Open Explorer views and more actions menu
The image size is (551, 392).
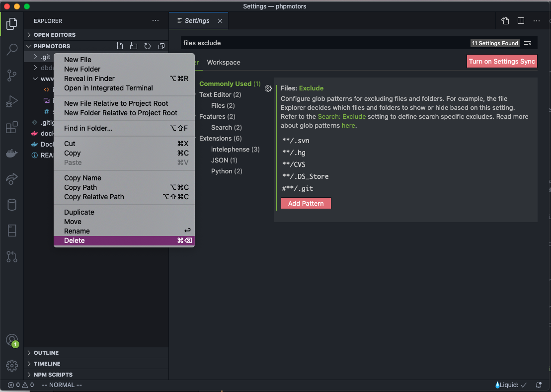click(x=156, y=21)
